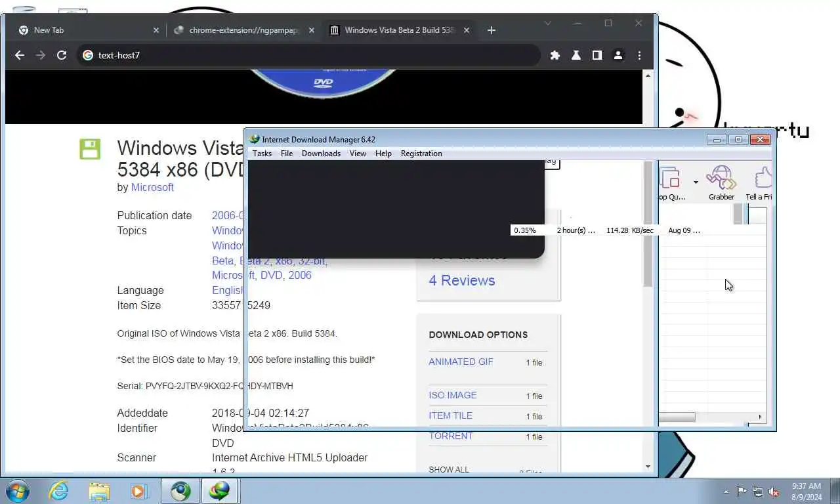The width and height of the screenshot is (840, 504).
Task: Click the TORRENT download option
Action: (451, 436)
